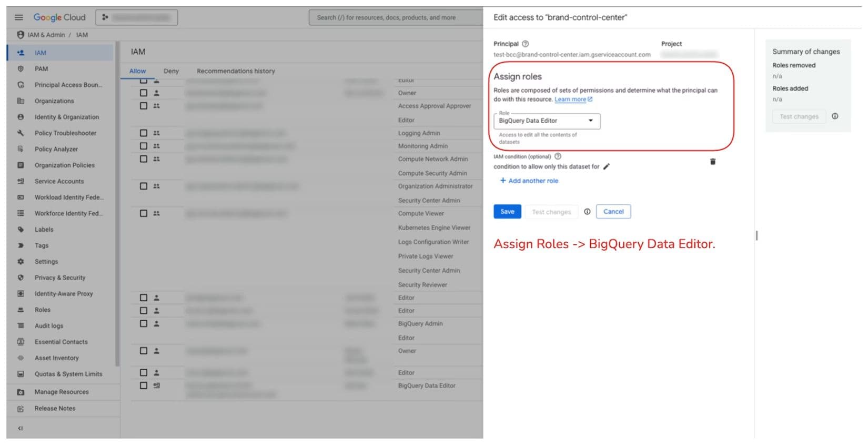Viewport: 868px width, 445px height.
Task: Click Identity & Organization icon
Action: coord(21,117)
